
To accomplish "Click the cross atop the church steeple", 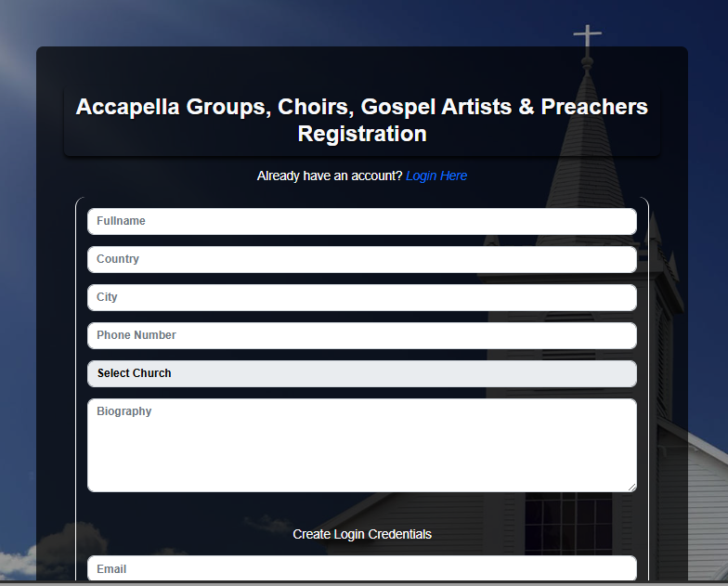I will pos(587,37).
